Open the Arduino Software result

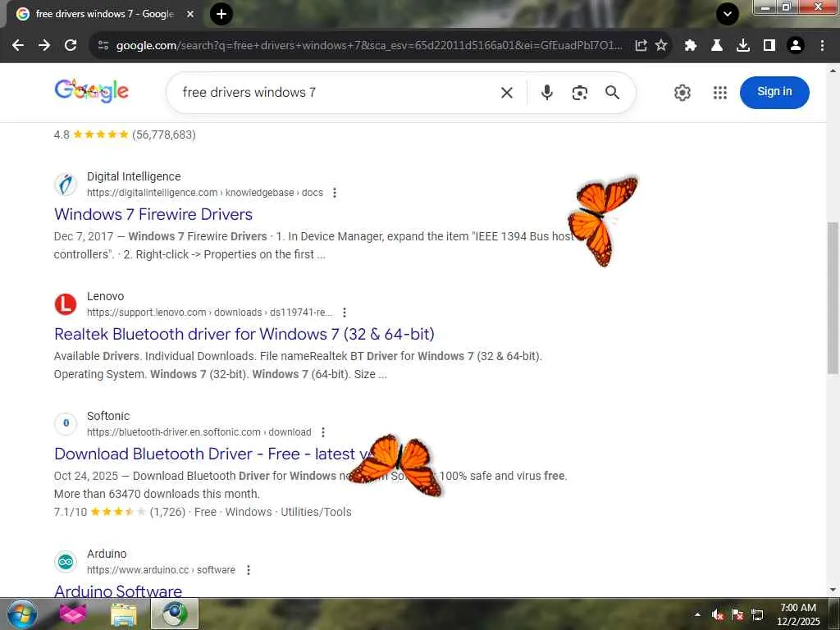(118, 591)
